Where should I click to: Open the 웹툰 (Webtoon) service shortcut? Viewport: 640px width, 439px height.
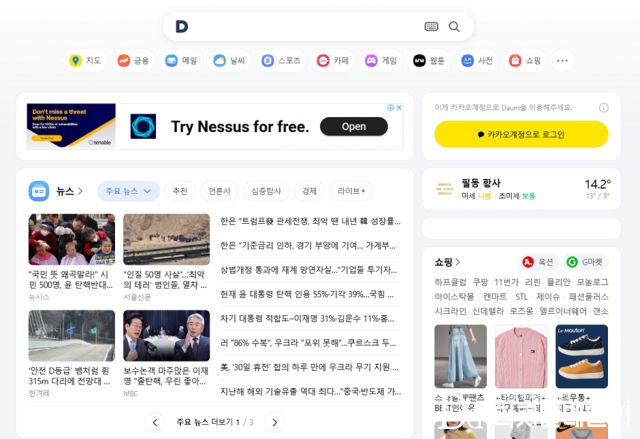(x=429, y=61)
